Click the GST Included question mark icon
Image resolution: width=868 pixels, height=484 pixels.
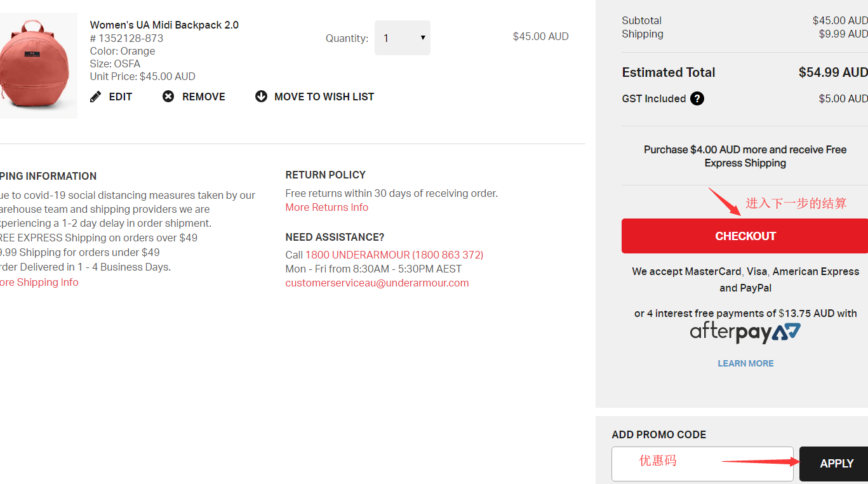(x=697, y=98)
